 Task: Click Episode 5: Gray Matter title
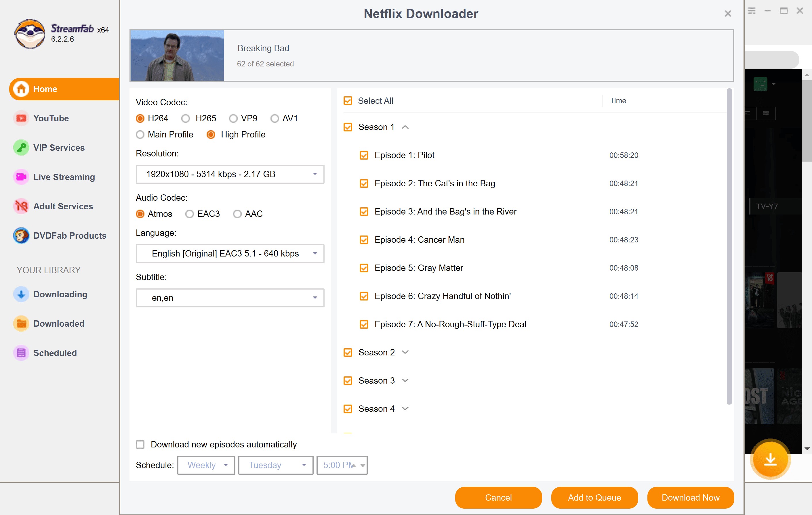(419, 268)
